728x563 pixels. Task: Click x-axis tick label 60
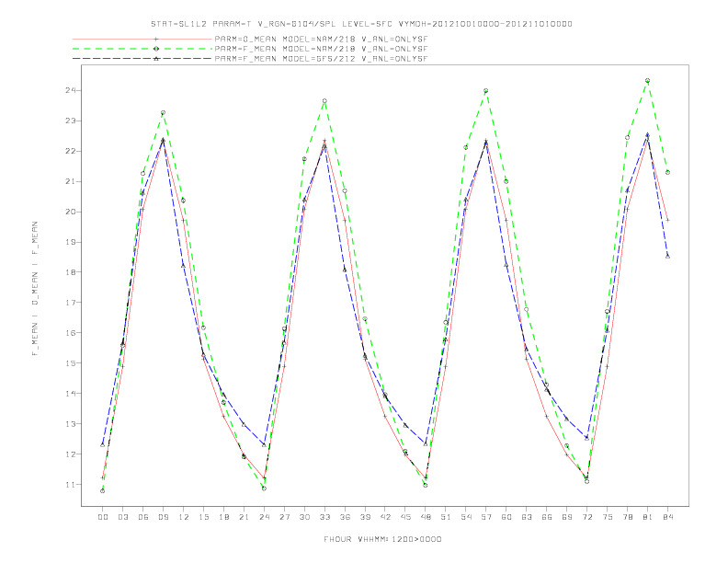pyautogui.click(x=506, y=517)
